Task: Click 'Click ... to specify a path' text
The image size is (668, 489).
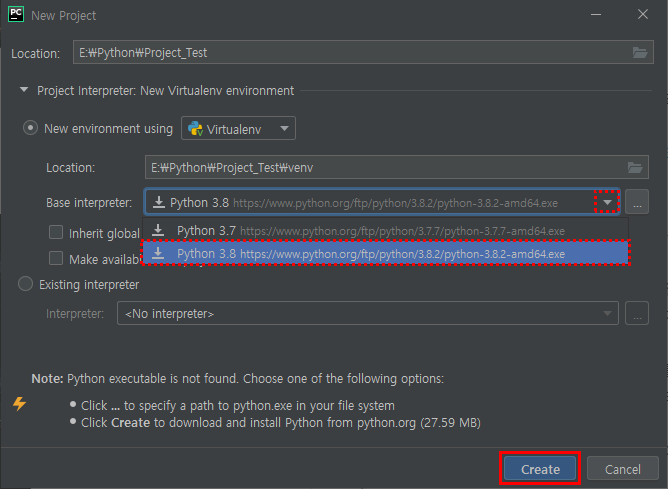Action: pyautogui.click(x=238, y=406)
